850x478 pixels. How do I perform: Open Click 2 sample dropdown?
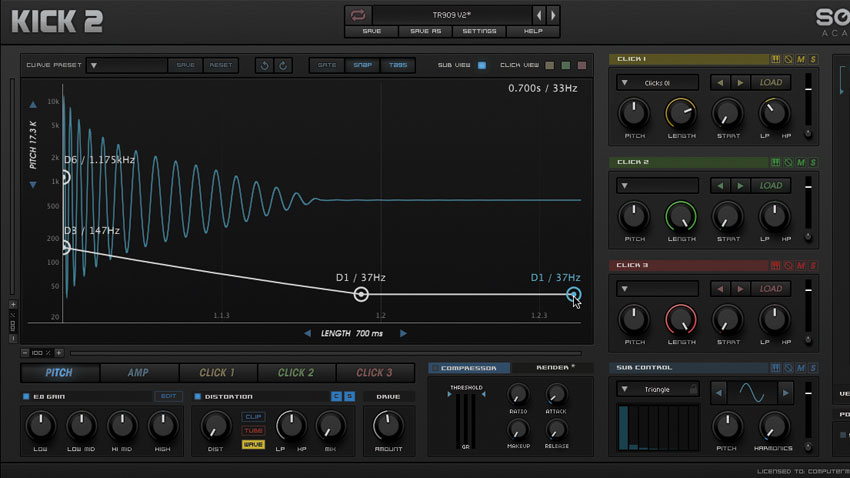coord(657,186)
